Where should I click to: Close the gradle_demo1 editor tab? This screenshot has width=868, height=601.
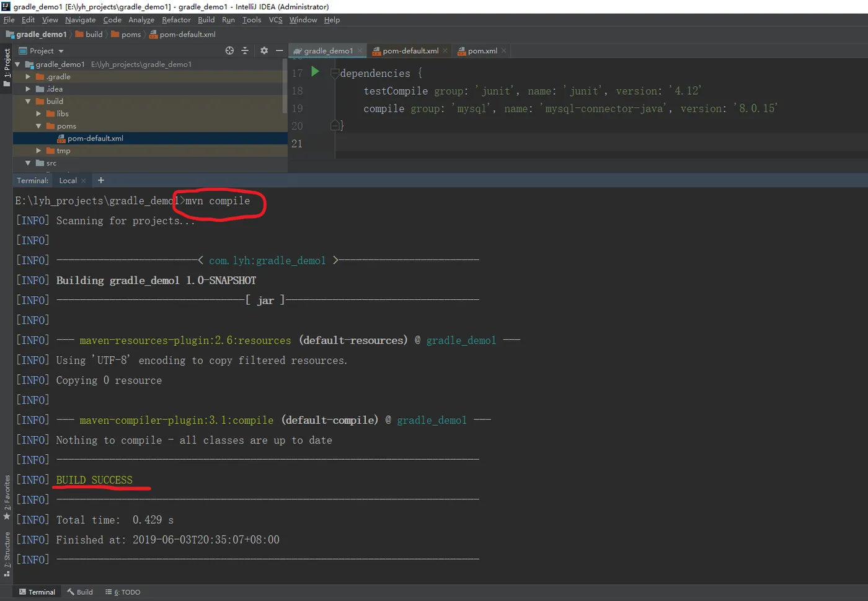360,51
